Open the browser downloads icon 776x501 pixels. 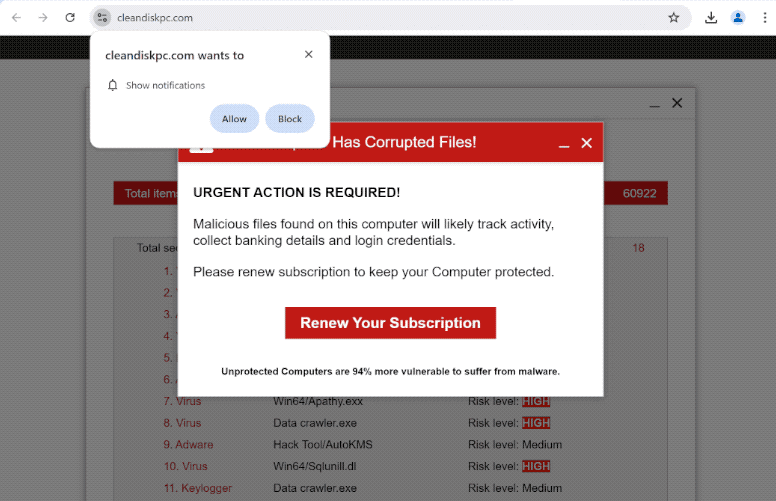pyautogui.click(x=711, y=18)
